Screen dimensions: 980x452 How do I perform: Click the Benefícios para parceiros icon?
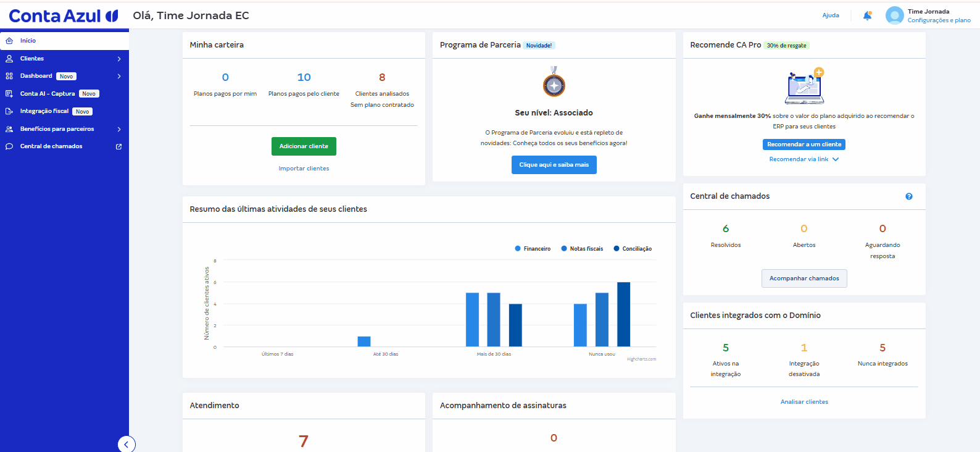coord(9,129)
